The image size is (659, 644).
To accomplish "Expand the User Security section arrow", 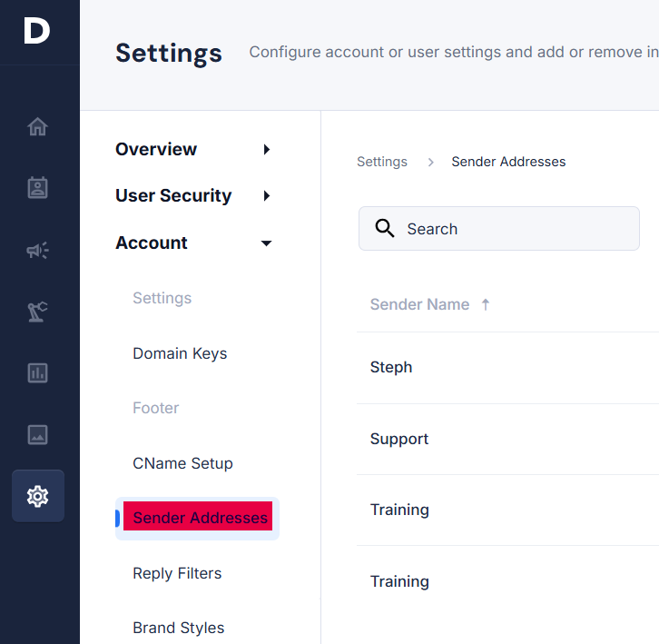I will (267, 195).
